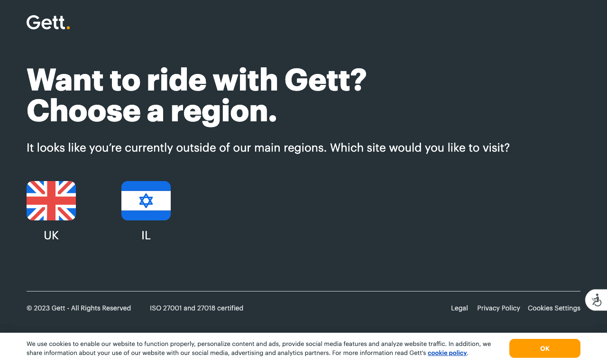Open the Legal footer link

(460, 308)
